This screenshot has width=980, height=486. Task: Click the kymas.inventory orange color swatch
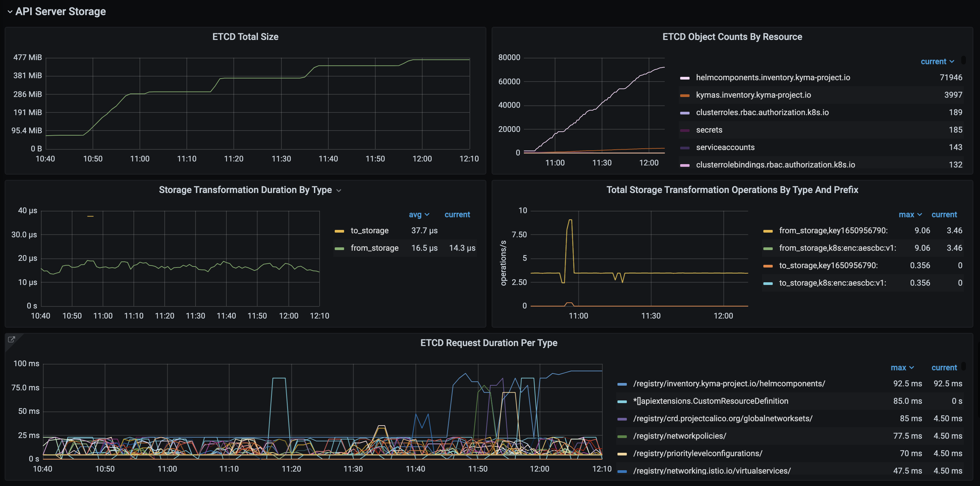[x=685, y=96]
